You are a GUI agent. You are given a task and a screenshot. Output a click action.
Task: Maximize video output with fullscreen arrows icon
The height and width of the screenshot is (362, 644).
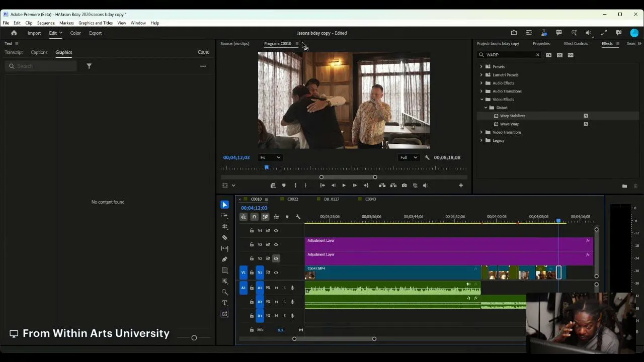[604, 33]
